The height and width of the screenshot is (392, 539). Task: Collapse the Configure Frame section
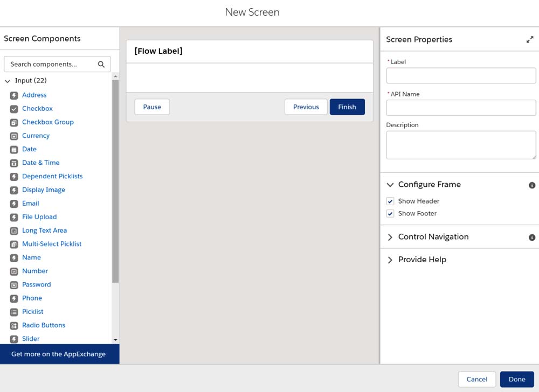[390, 185]
